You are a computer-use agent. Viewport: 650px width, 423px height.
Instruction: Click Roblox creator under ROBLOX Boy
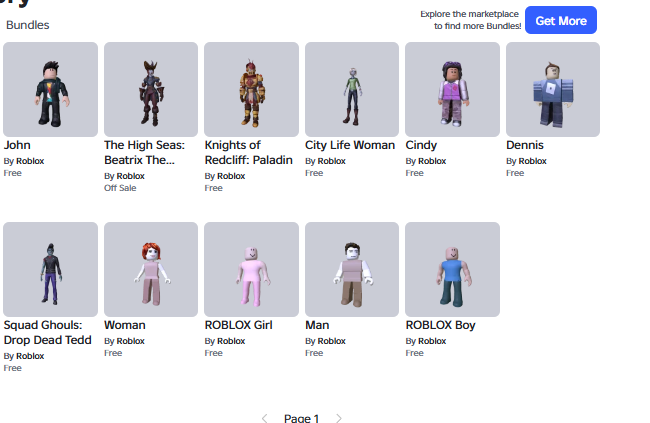pos(432,341)
